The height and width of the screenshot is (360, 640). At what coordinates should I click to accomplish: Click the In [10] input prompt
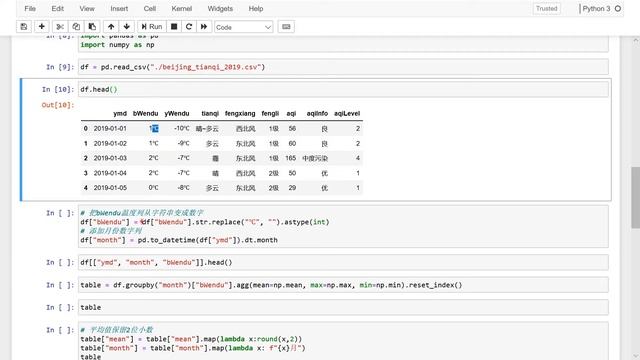pyautogui.click(x=58, y=89)
